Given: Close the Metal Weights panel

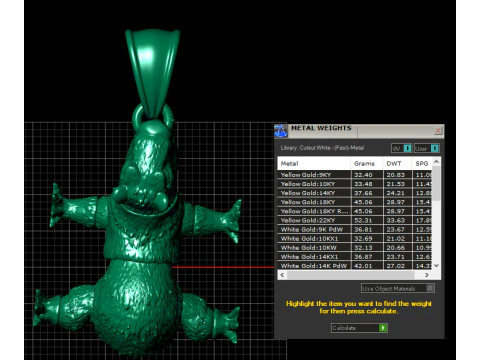Looking at the screenshot, I should coord(438,130).
